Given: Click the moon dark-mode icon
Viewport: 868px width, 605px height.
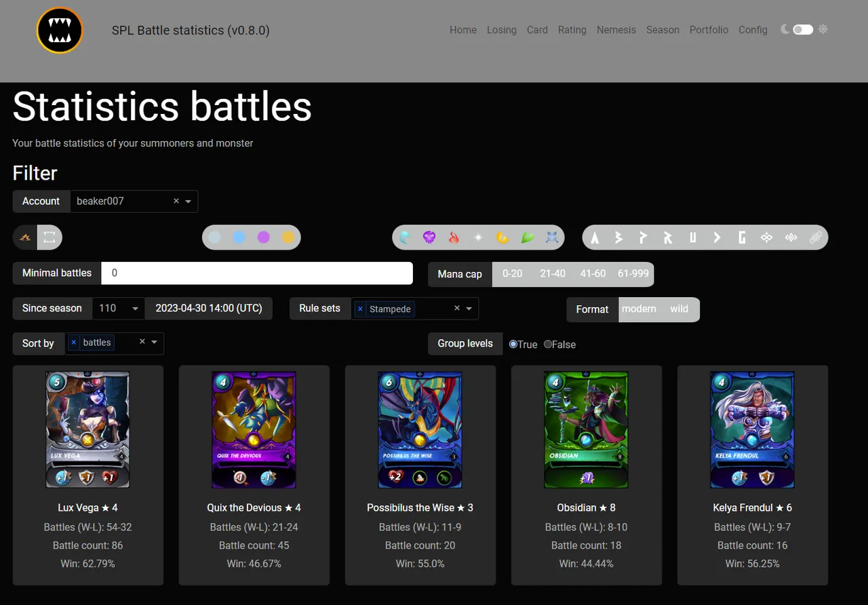Looking at the screenshot, I should pyautogui.click(x=785, y=29).
